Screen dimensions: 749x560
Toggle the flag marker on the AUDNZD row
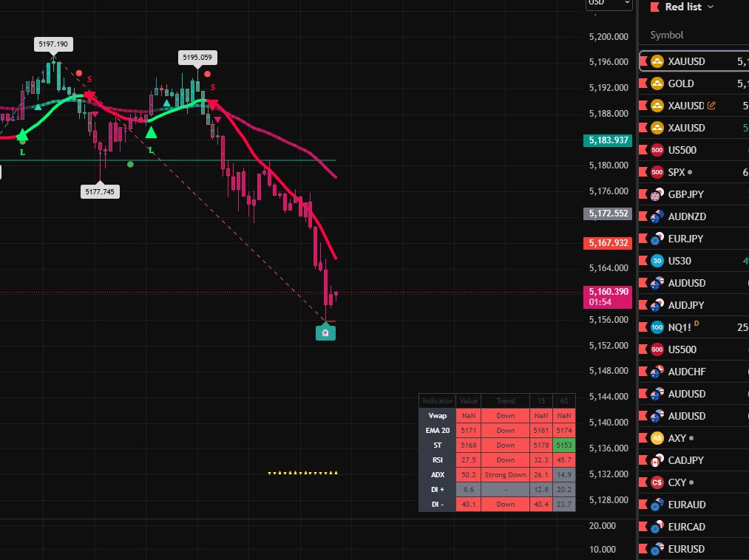tap(642, 216)
